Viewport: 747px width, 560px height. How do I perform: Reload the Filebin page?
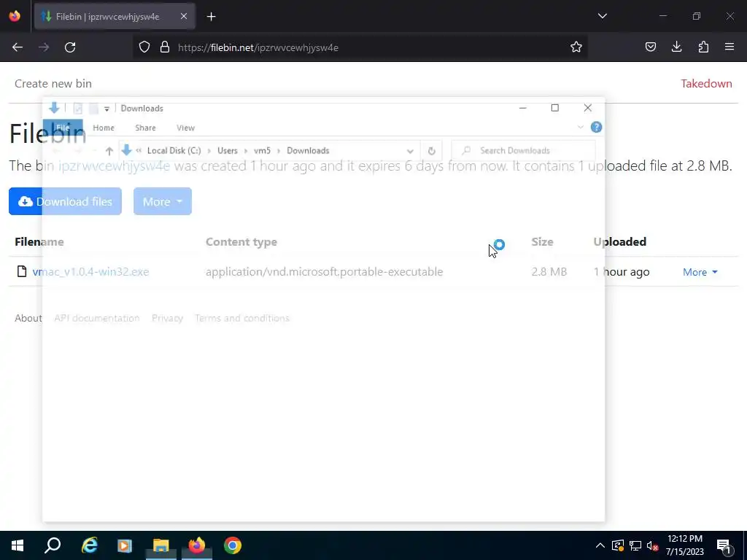[70, 47]
